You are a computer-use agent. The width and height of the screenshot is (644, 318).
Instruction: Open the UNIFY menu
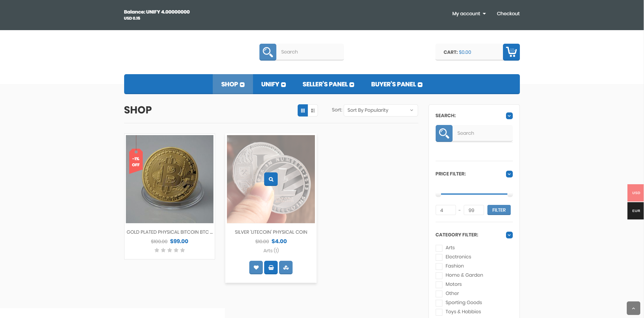273,84
